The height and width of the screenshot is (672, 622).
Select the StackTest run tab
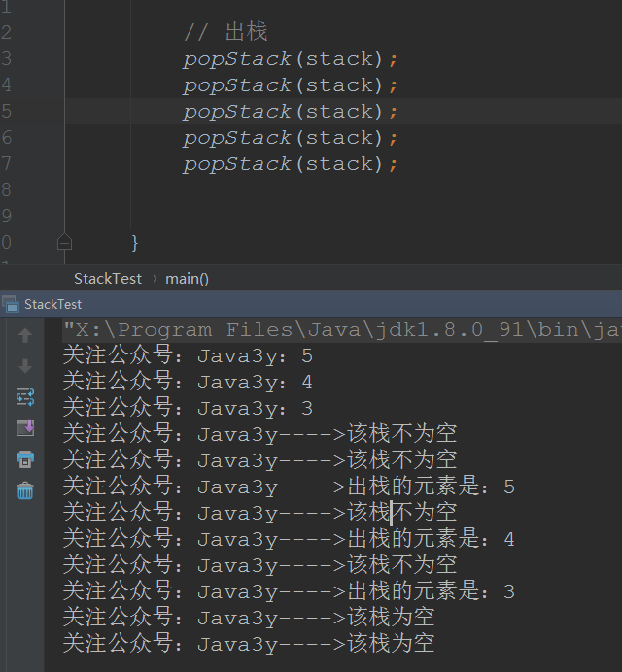[x=52, y=304]
